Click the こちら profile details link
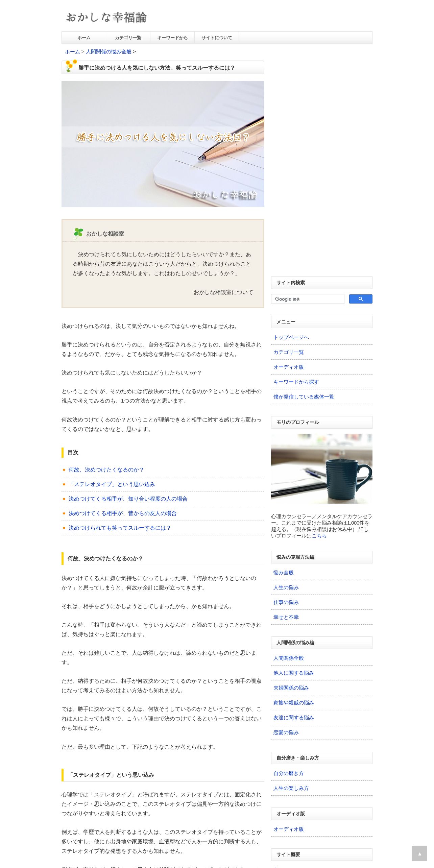 pyautogui.click(x=319, y=536)
